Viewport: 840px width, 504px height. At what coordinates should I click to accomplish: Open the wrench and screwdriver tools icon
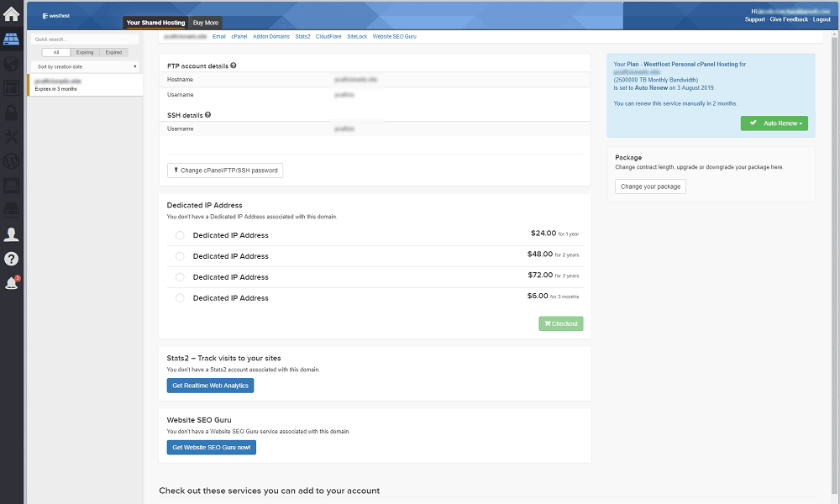coord(11,137)
